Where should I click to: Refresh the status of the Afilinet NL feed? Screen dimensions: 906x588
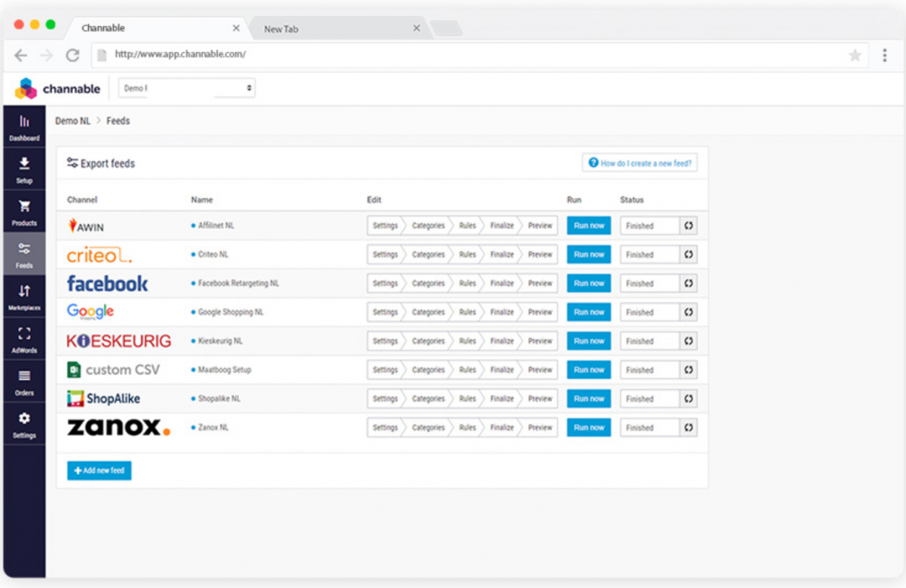pyautogui.click(x=689, y=226)
